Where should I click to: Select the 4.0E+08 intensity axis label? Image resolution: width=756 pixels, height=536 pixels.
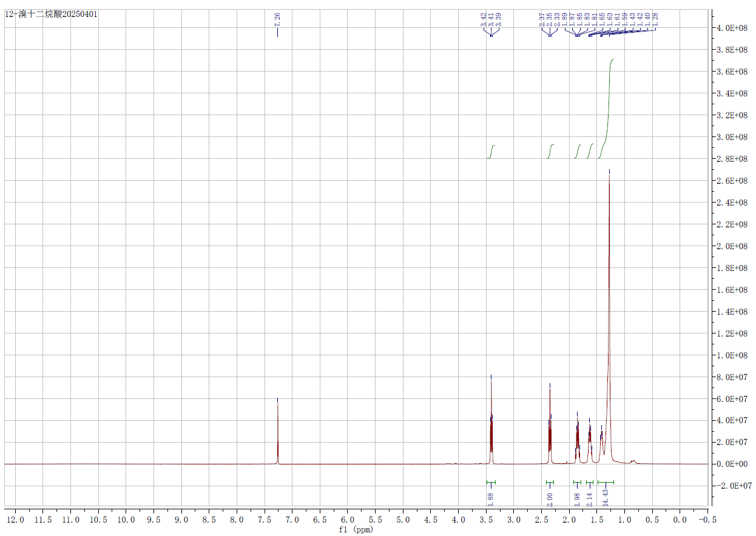(734, 28)
